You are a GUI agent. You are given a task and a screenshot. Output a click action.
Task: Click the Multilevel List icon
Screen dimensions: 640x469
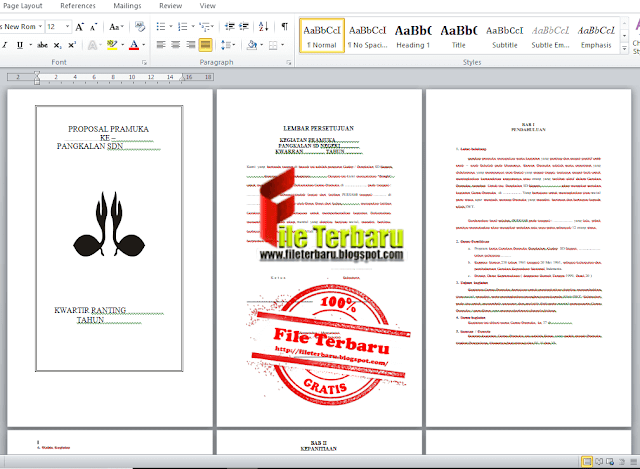tap(205, 27)
